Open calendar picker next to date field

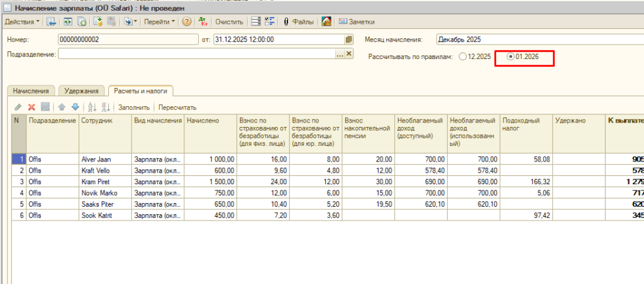tap(348, 39)
